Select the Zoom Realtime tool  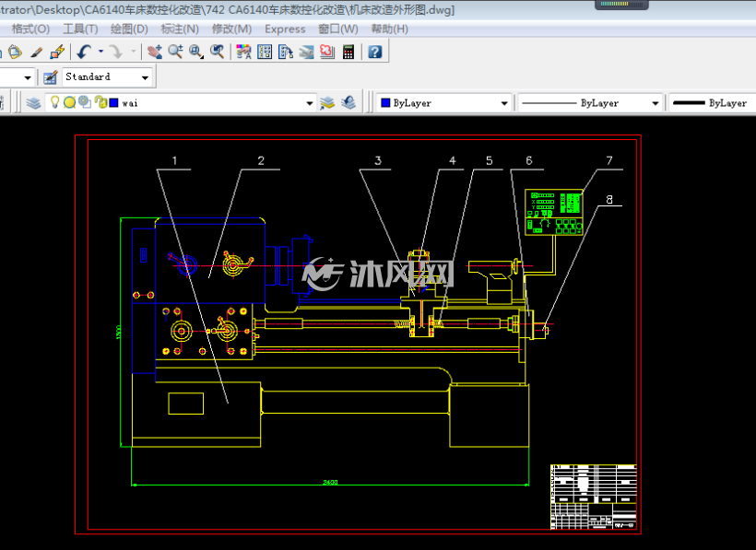(175, 52)
